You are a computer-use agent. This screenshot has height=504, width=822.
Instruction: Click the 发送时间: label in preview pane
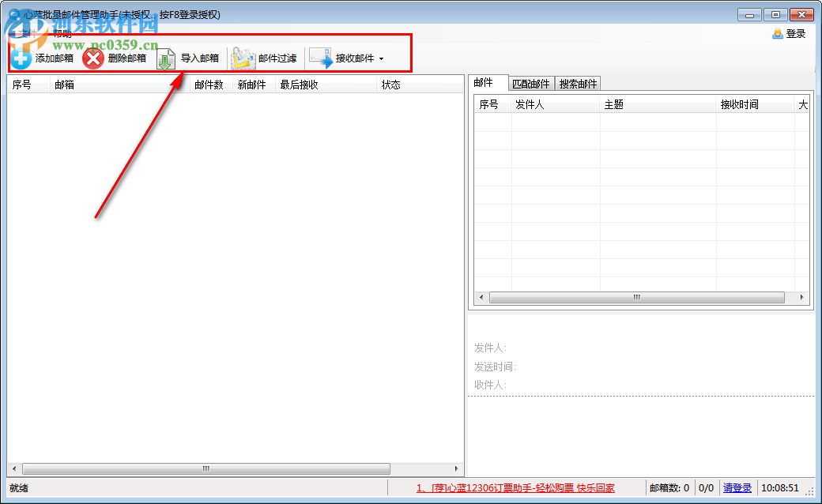coord(495,367)
